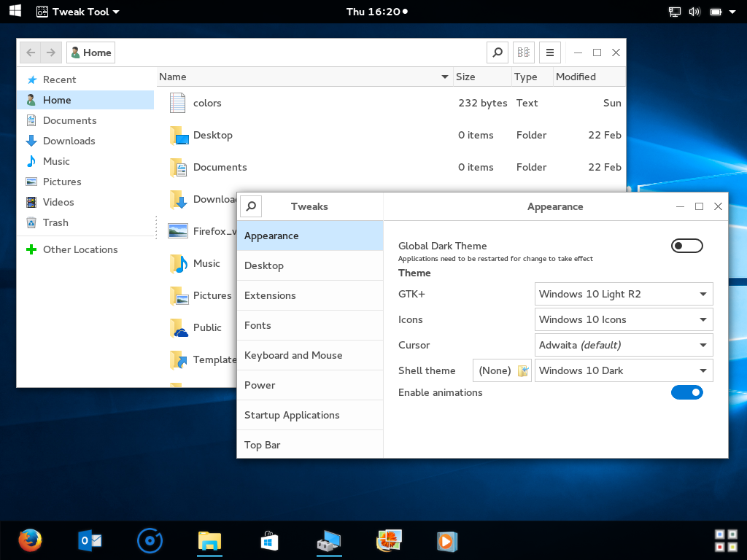Viewport: 747px width, 560px height.
Task: Click the search icon in Tweaks window
Action: 251,206
